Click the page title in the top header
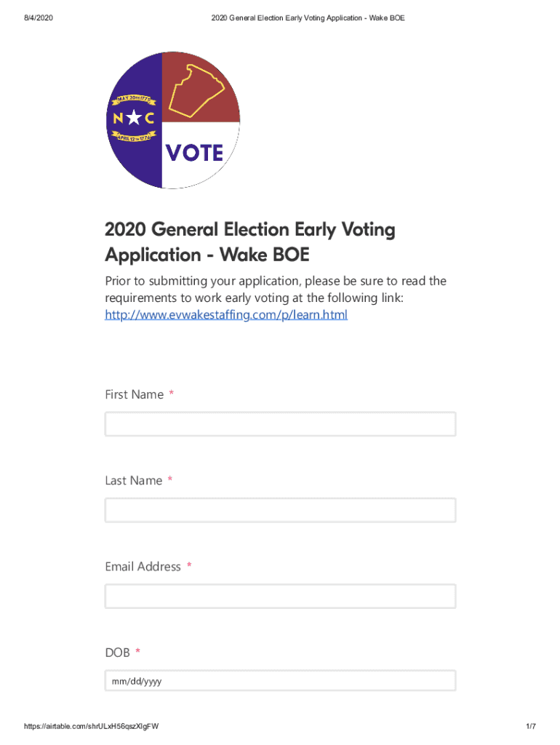Image resolution: width=560 pixels, height=745 pixels. [307, 17]
